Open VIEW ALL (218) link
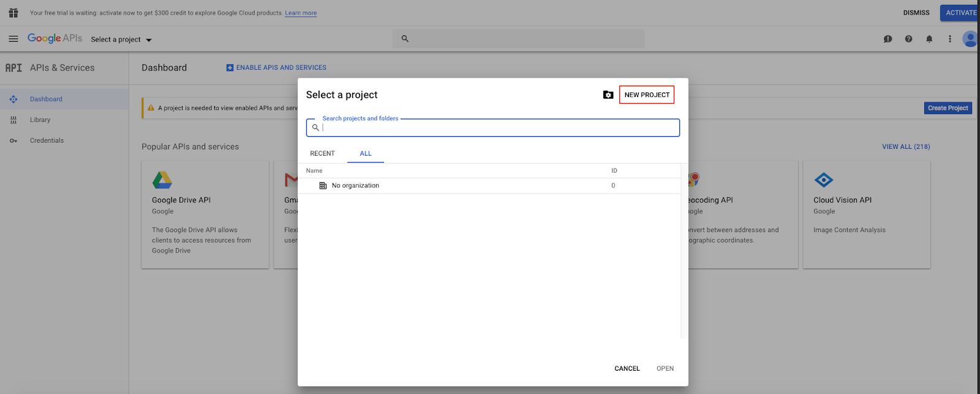This screenshot has height=394, width=980. (906, 147)
